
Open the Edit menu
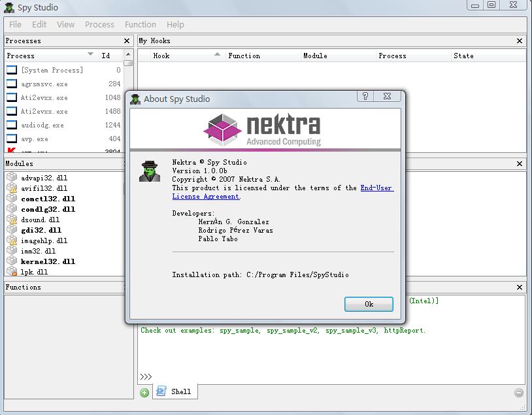(39, 24)
